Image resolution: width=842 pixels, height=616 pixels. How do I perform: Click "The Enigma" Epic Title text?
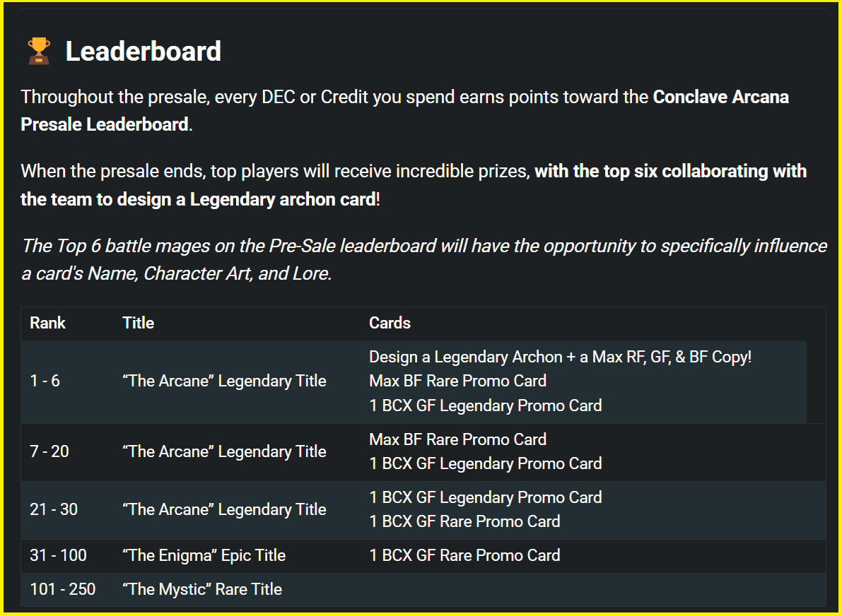coord(204,555)
